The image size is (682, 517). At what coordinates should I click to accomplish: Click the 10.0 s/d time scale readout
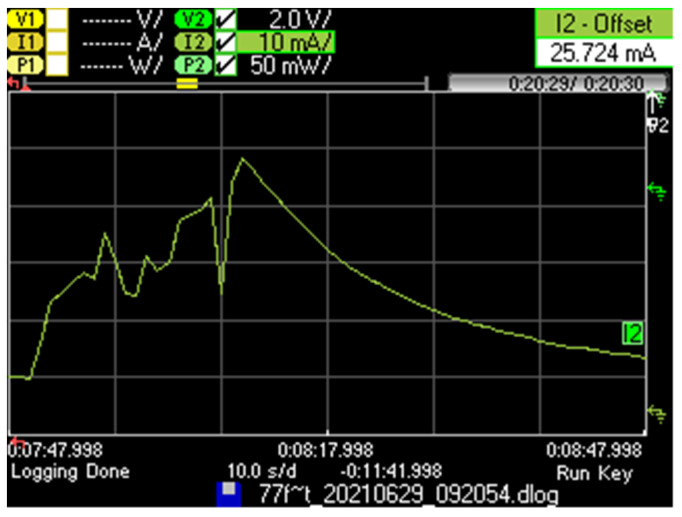258,470
